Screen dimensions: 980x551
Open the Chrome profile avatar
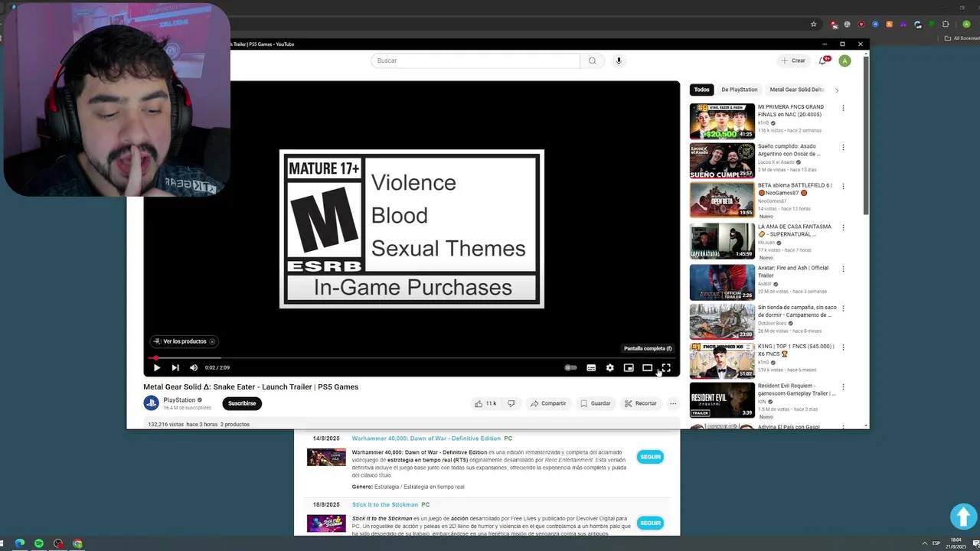966,24
